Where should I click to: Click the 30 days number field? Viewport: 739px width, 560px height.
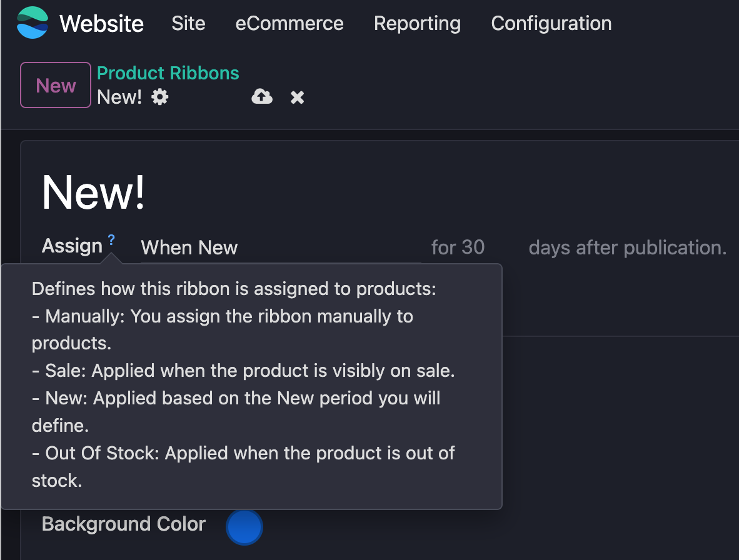(473, 247)
